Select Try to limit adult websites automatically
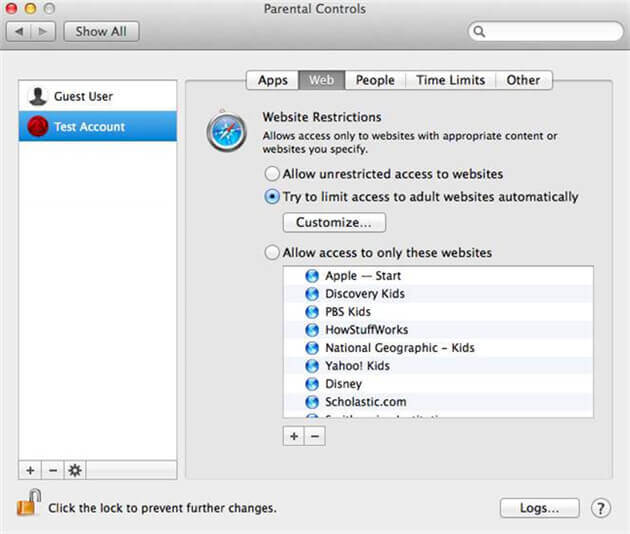Screen dimensions: 630x534 click(x=272, y=197)
